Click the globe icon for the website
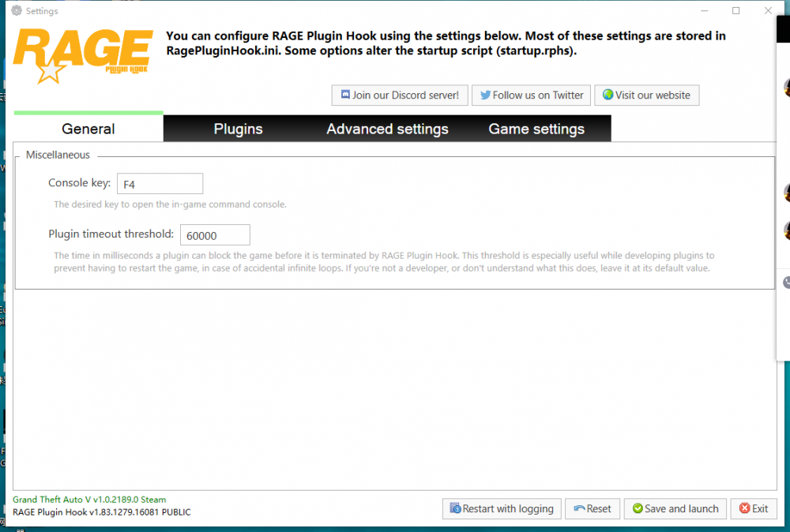The width and height of the screenshot is (790, 532). [x=608, y=96]
